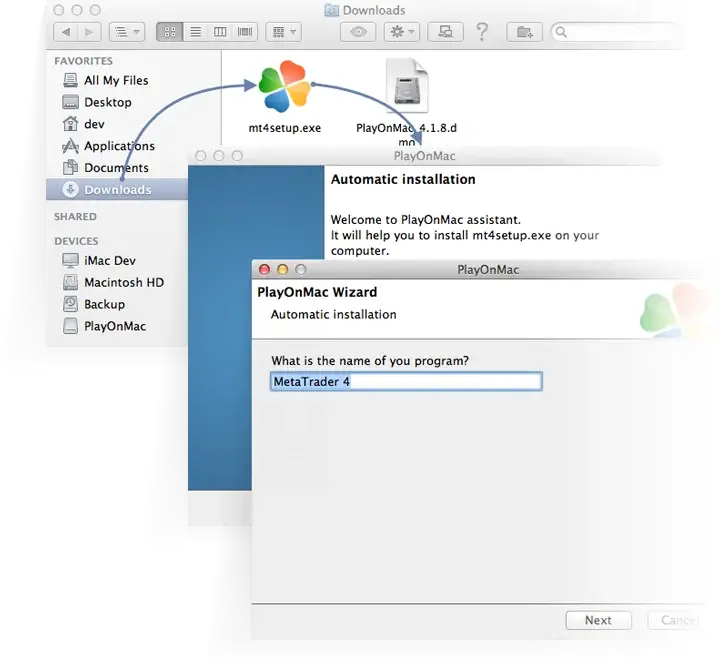Click Next in PlayOnMac Wizard

598,620
